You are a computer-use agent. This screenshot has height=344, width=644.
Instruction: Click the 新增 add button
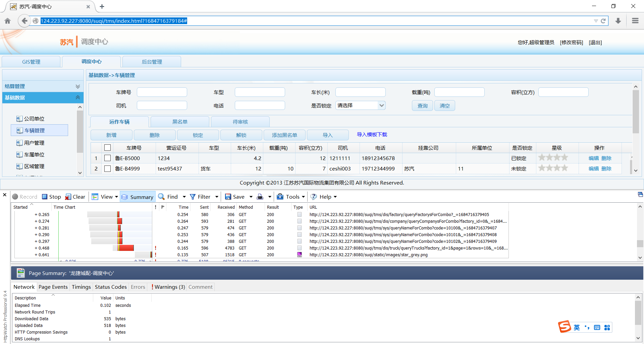(x=111, y=135)
